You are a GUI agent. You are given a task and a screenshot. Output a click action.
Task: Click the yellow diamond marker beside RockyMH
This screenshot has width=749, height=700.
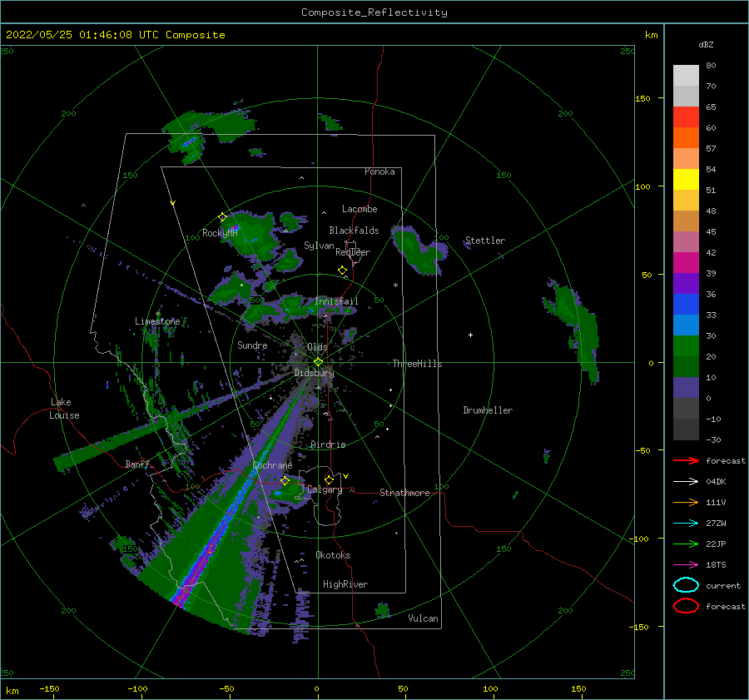tap(222, 217)
